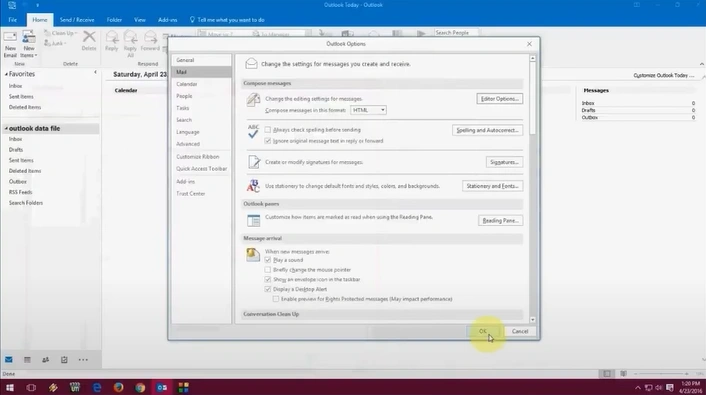
Task: Open the Signatures button
Action: click(504, 162)
